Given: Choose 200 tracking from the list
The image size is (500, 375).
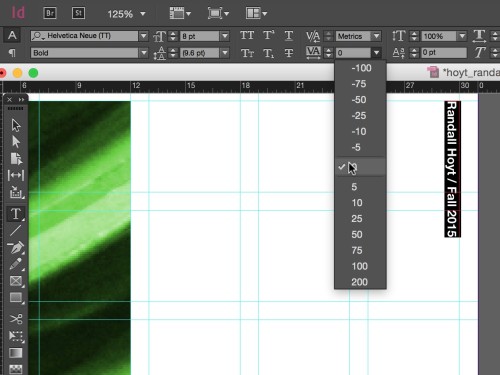Looking at the screenshot, I should click(x=360, y=282).
